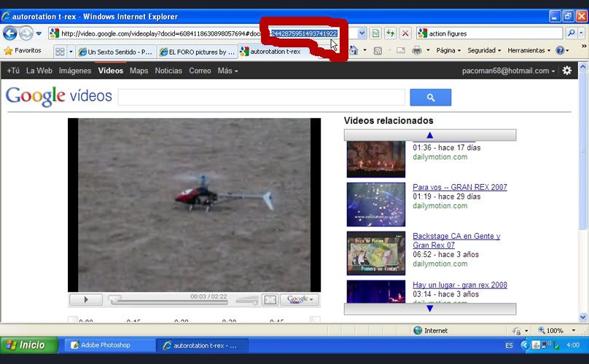
Task: Adjust the video volume slider
Action: pyautogui.click(x=247, y=300)
